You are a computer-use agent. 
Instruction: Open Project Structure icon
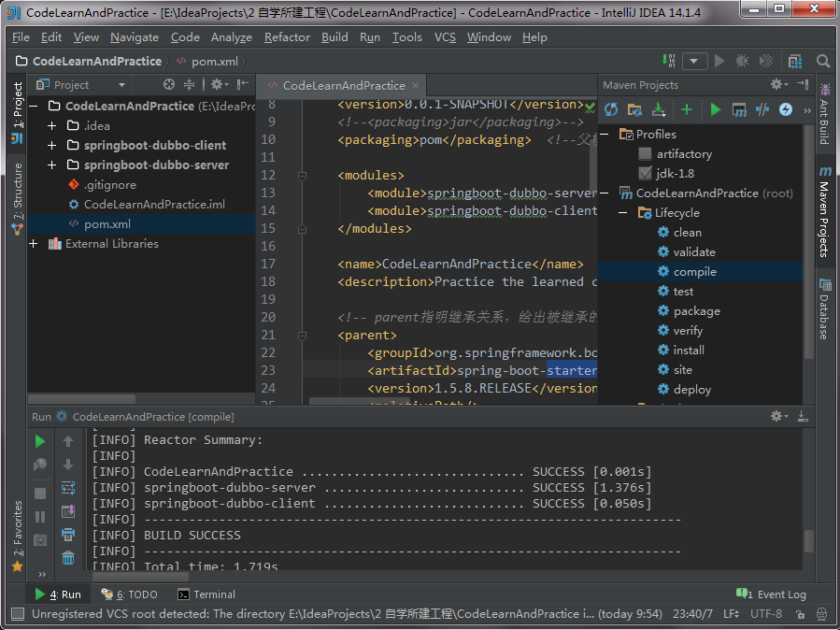794,61
